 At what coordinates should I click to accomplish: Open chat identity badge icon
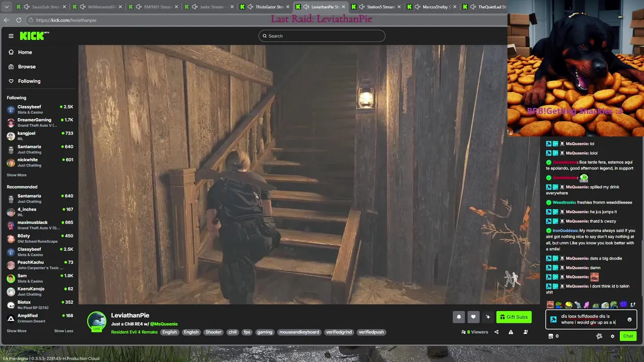point(599,336)
